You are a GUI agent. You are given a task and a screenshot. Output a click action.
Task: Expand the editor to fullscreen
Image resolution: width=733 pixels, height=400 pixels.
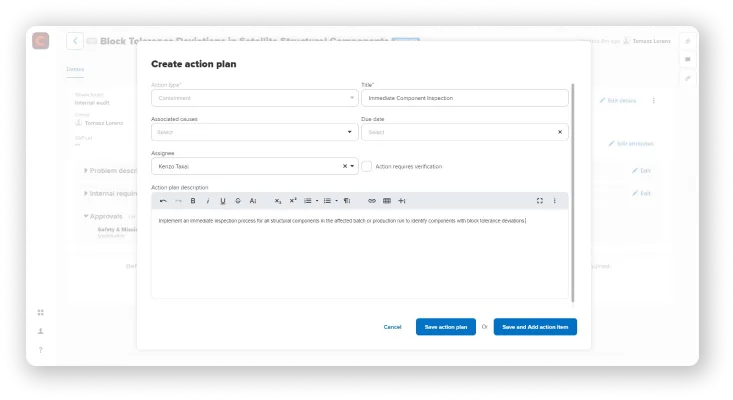pos(540,201)
